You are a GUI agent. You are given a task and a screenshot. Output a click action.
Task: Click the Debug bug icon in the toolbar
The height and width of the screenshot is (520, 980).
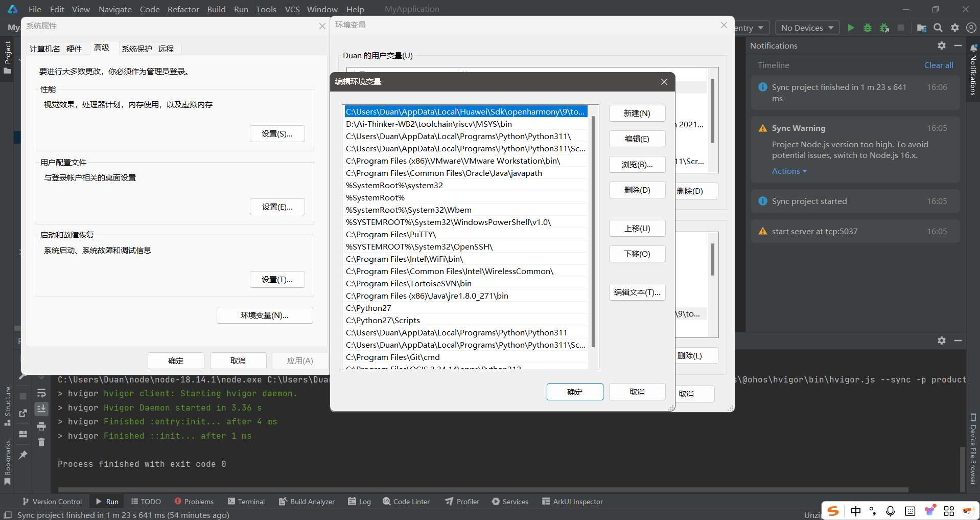(868, 28)
